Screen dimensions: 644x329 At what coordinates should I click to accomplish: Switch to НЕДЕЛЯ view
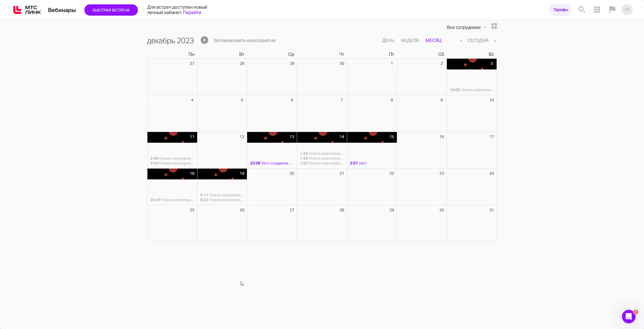click(410, 40)
